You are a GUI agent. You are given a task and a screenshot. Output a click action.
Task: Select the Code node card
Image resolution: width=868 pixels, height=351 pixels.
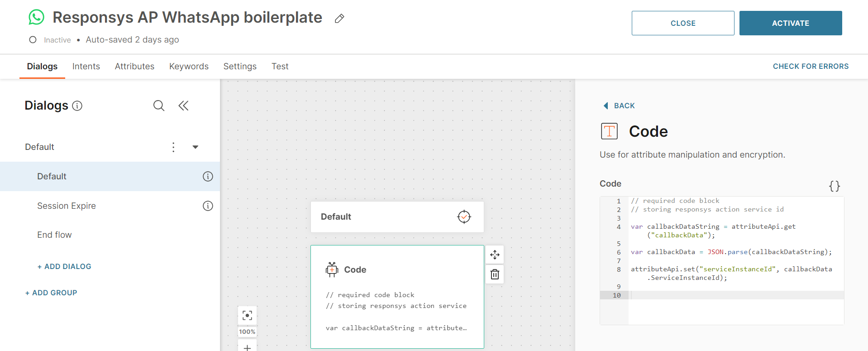397,297
